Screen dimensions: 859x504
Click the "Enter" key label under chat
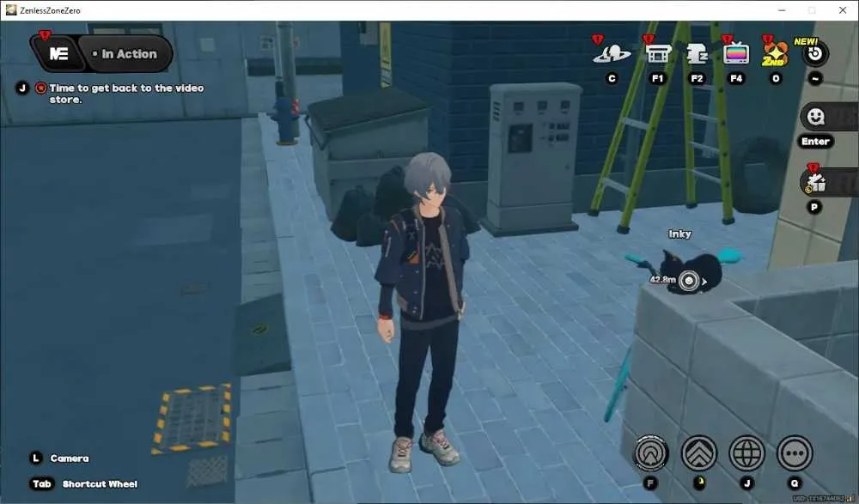point(815,142)
